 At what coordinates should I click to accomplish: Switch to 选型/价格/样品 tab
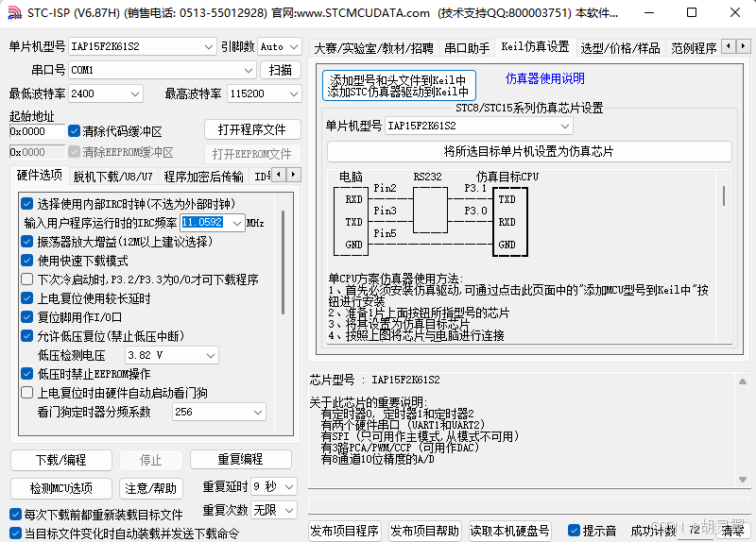coord(620,48)
